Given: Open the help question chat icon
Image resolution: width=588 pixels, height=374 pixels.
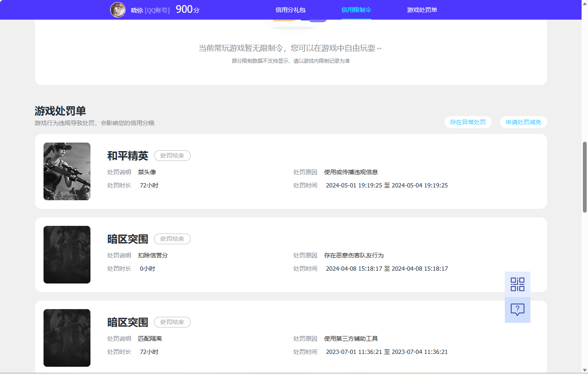Looking at the screenshot, I should tap(517, 310).
